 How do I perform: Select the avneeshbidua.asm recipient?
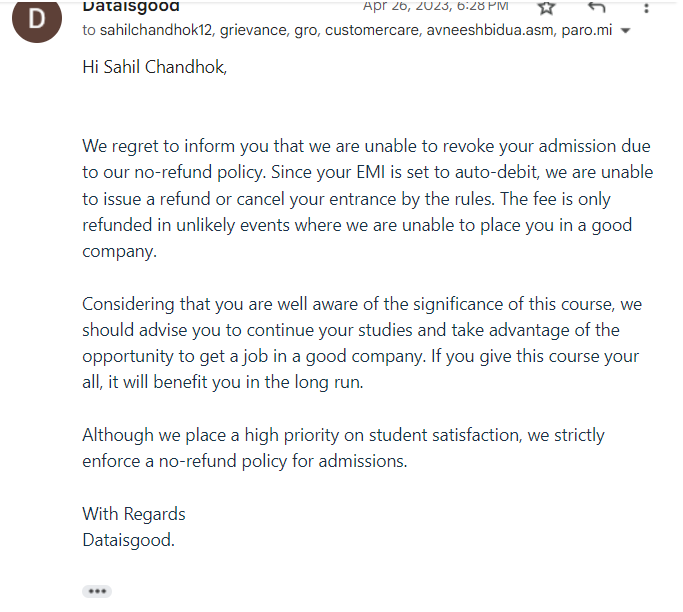(x=491, y=30)
